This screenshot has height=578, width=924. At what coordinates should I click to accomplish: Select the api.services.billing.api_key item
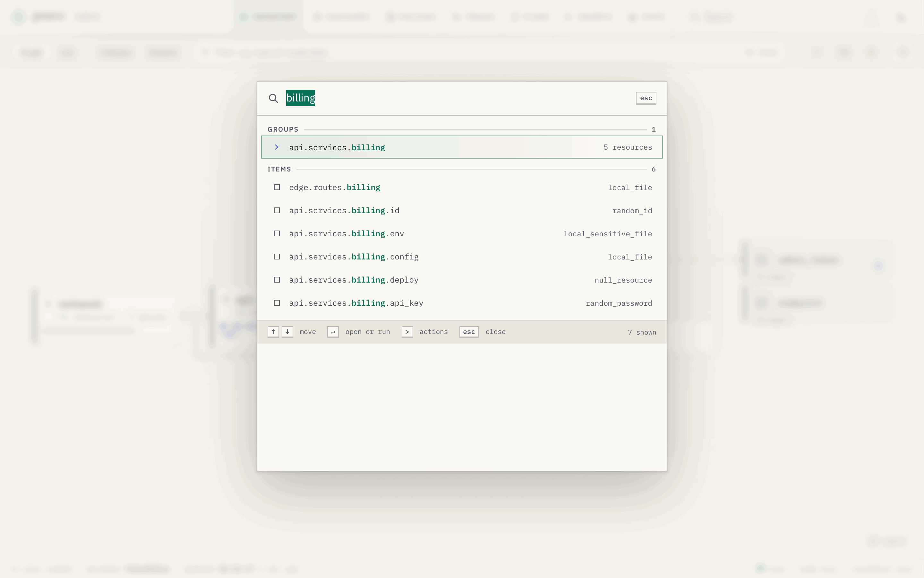(x=462, y=303)
